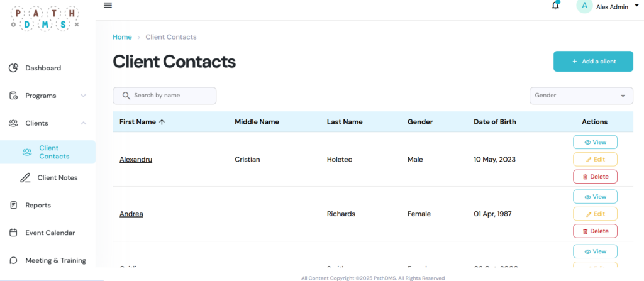Sort by First Name column arrow
This screenshot has height=281, width=644.
162,122
